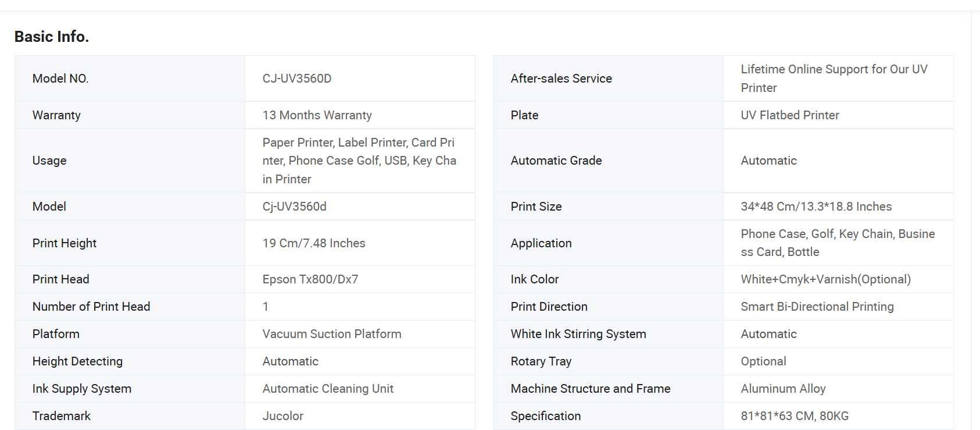Select 'Vacuum Suction Platform' value
The image size is (980, 430).
[x=332, y=334]
